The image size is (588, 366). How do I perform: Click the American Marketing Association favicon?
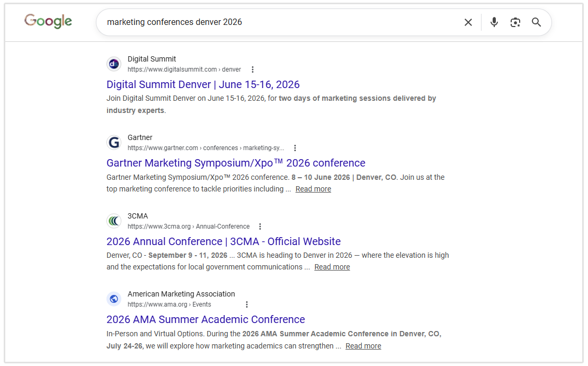pos(114,299)
